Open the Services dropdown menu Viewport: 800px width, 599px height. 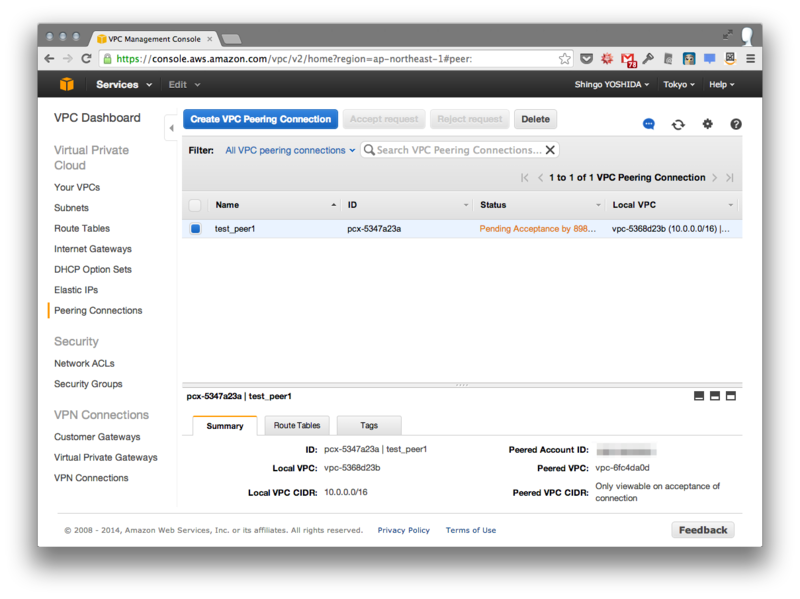124,85
